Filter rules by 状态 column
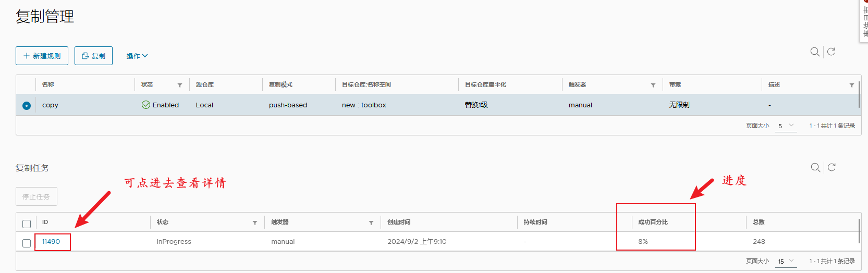868x273 pixels. coord(180,85)
